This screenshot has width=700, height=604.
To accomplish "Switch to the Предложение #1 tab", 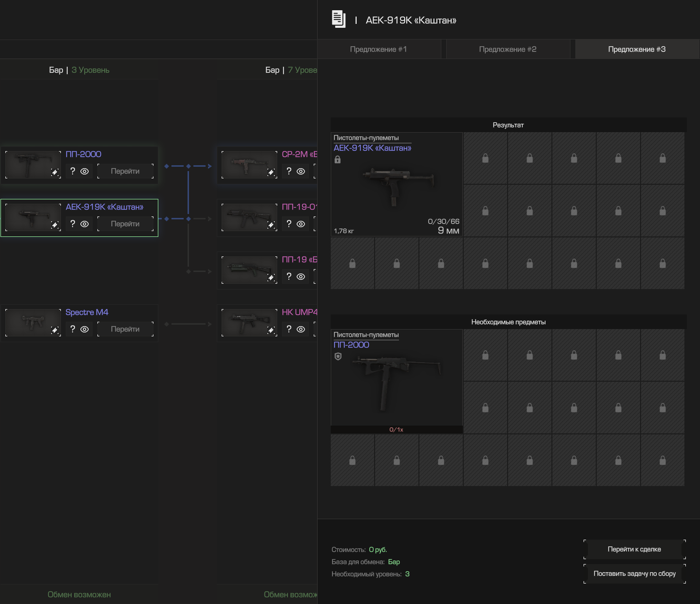I will click(x=378, y=49).
